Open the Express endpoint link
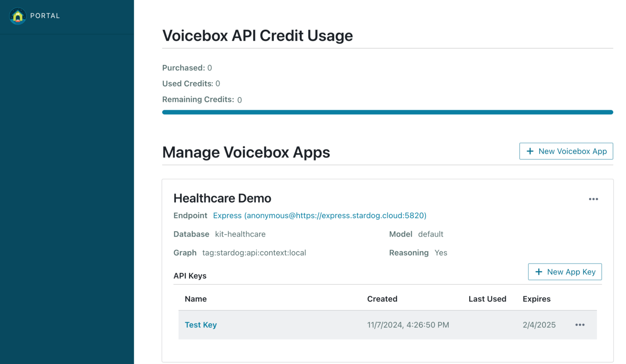The height and width of the screenshot is (364, 626). pyautogui.click(x=320, y=215)
